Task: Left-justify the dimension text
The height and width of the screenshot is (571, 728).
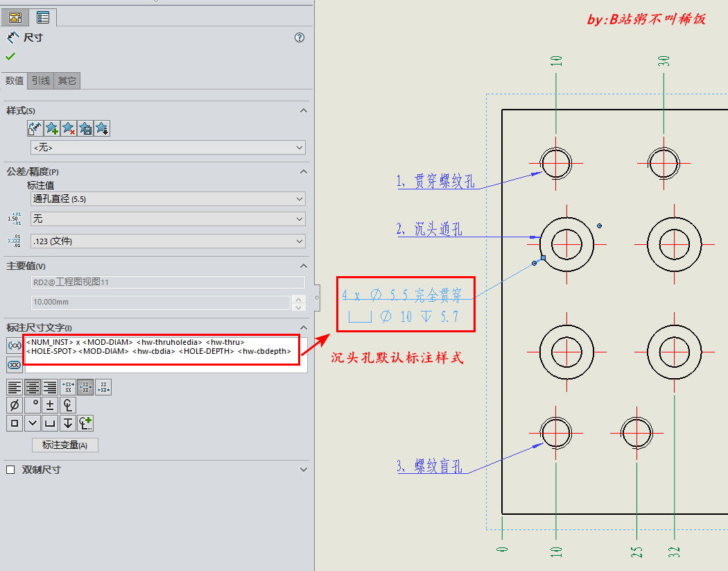Action: 15,387
